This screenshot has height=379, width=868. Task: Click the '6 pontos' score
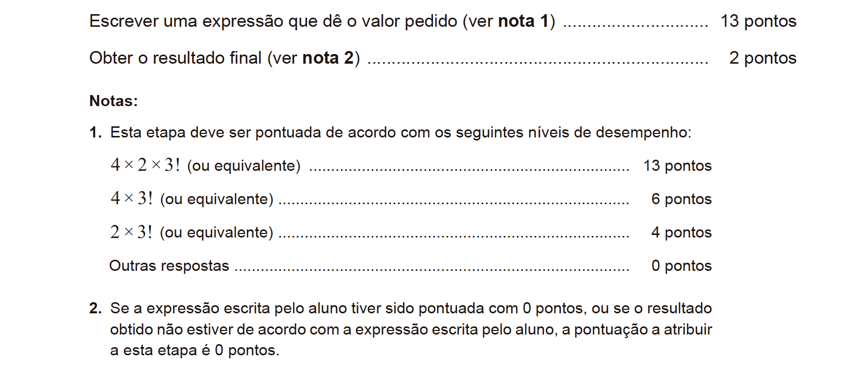point(681,199)
